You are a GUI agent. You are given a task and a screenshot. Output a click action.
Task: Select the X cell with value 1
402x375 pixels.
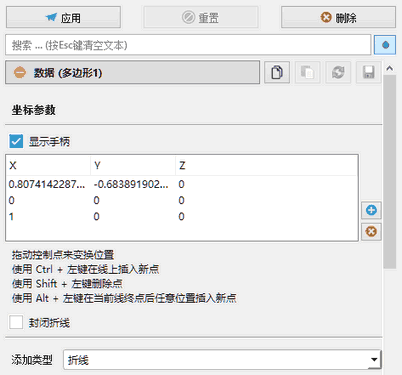click(47, 217)
